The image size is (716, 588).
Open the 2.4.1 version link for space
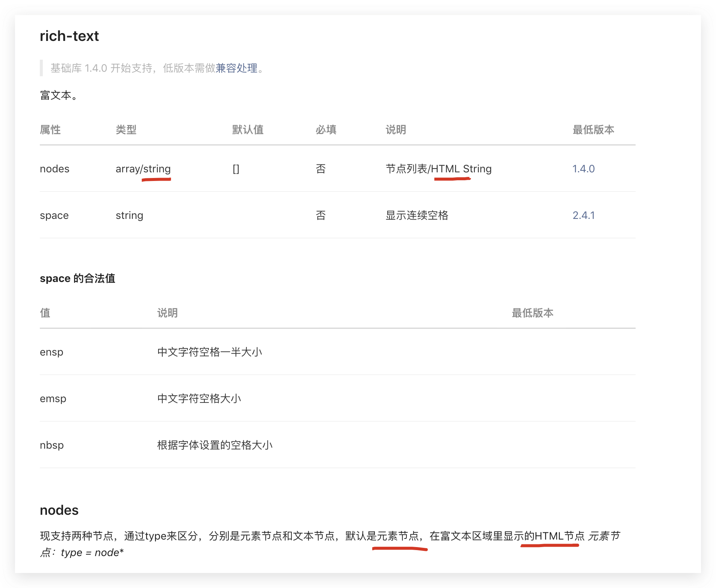[x=583, y=216]
